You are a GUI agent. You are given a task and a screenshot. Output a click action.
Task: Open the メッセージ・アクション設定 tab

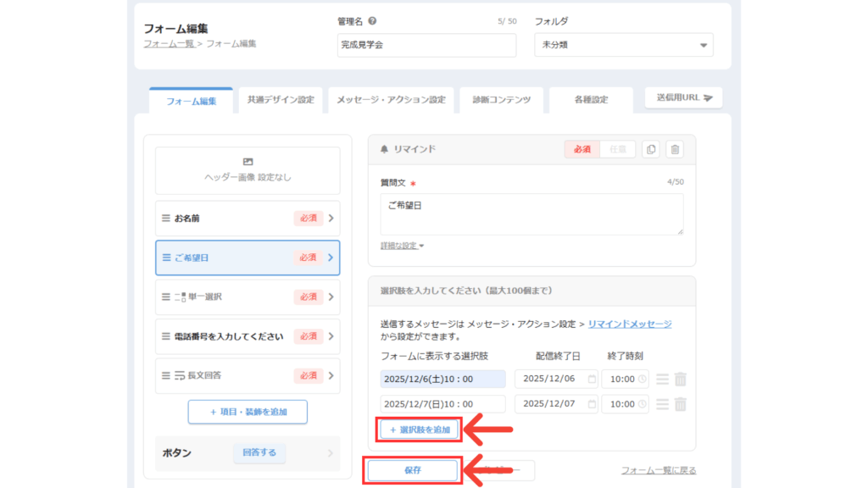click(x=391, y=100)
